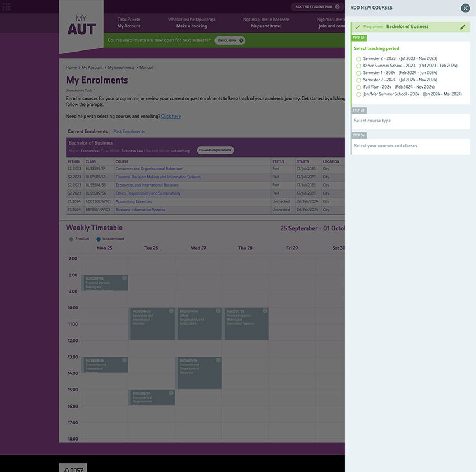The image size is (476, 472).
Task: Open info icon on Monday 8:00 BUSS507 class
Action: point(124,278)
